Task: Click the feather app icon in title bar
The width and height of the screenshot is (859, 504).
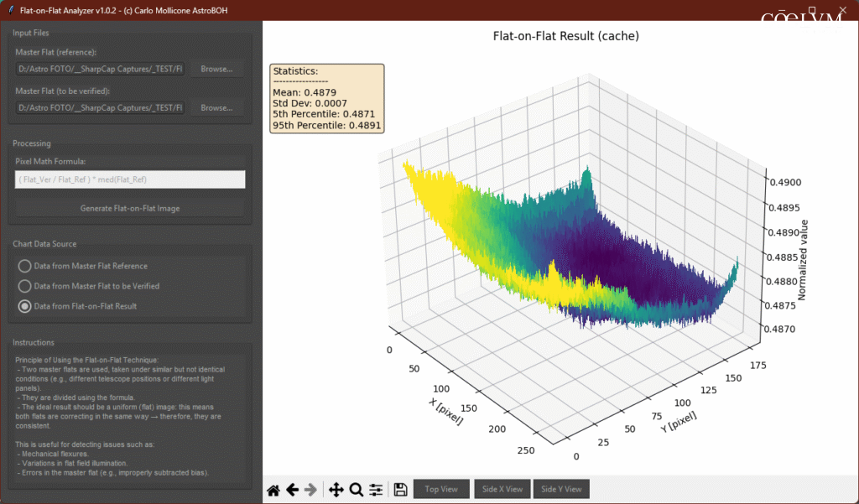Action: pyautogui.click(x=10, y=10)
